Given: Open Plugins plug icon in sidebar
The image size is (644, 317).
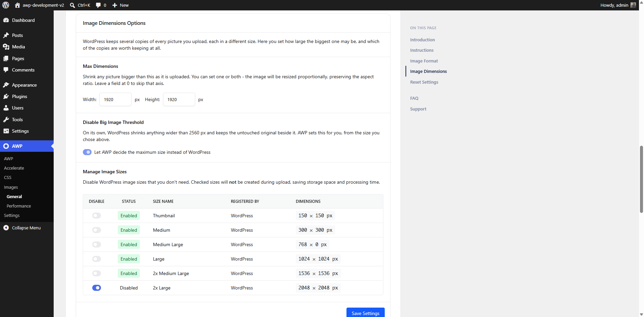Looking at the screenshot, I should (x=6, y=96).
